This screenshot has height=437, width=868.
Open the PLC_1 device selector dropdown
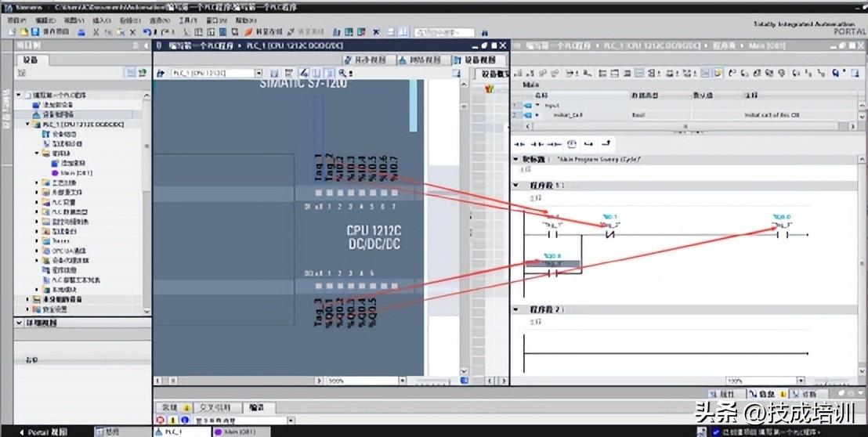click(x=258, y=73)
